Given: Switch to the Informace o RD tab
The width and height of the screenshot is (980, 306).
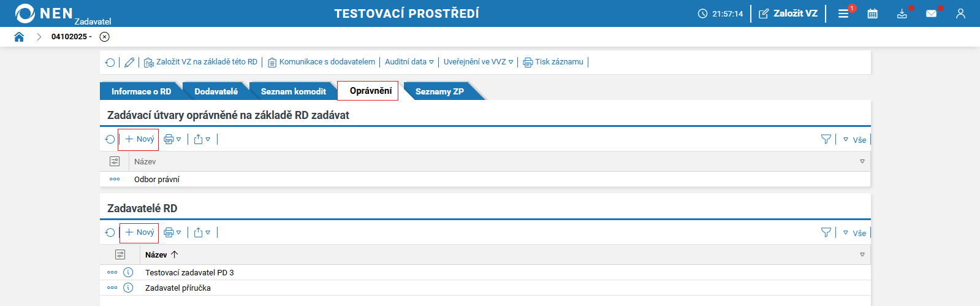Looking at the screenshot, I should 141,91.
